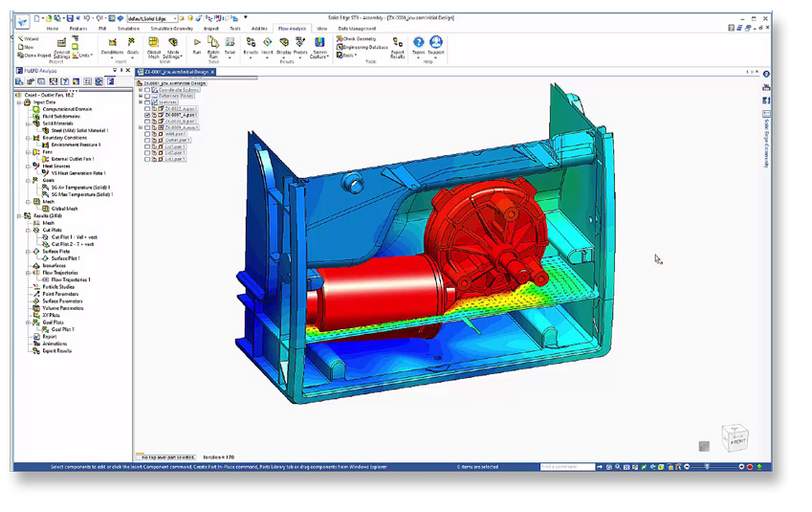Screen dimensions: 812x512
Task: Toggle checkbox for Lid1.par:1
Action: (147, 146)
